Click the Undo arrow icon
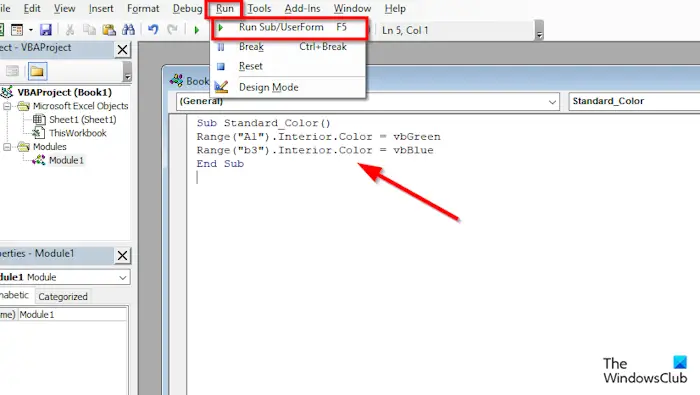The width and height of the screenshot is (700, 395). (x=153, y=30)
